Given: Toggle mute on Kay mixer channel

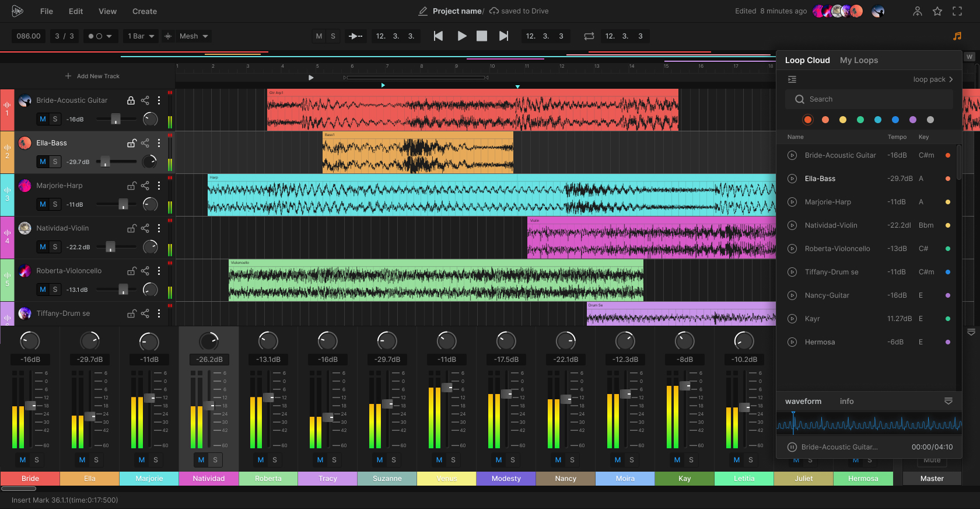Looking at the screenshot, I should click(x=677, y=460).
